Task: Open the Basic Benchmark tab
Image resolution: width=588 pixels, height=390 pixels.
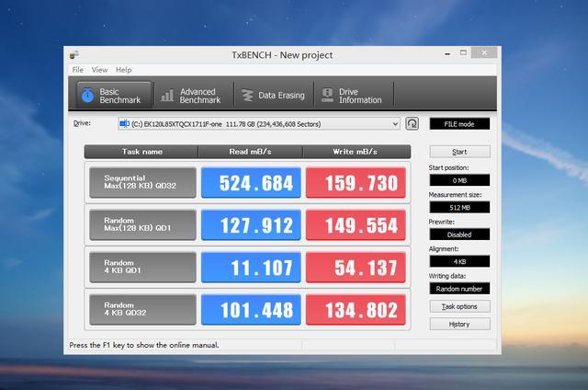Action: click(114, 96)
